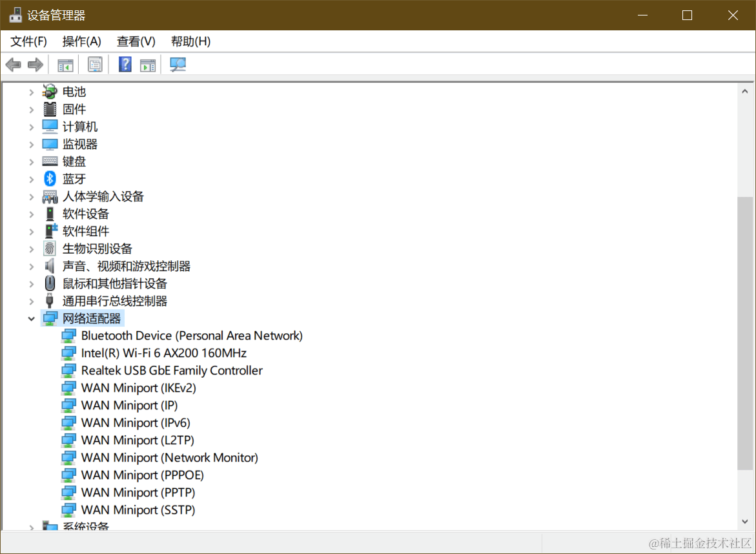Click the 设备管理器 title bar icon
This screenshot has height=554, width=756.
pyautogui.click(x=16, y=15)
